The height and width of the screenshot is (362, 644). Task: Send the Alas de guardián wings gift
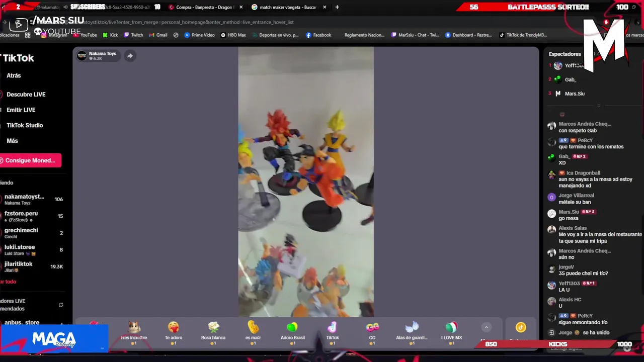point(412,332)
